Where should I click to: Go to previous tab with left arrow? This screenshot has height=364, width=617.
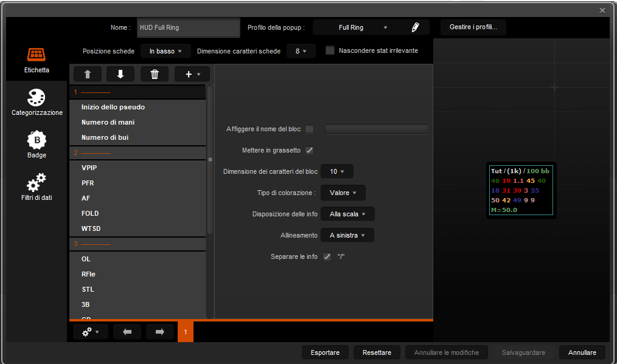click(x=127, y=332)
